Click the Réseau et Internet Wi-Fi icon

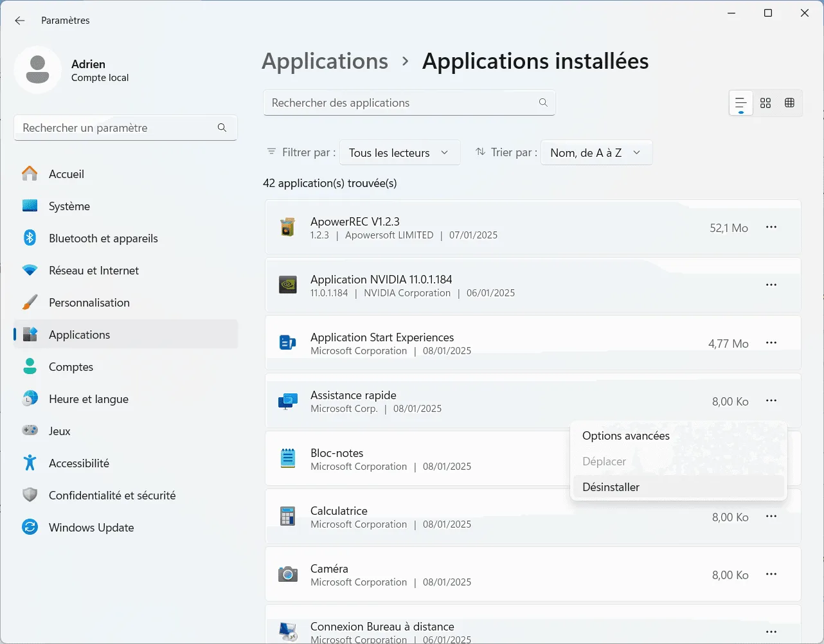click(x=30, y=270)
